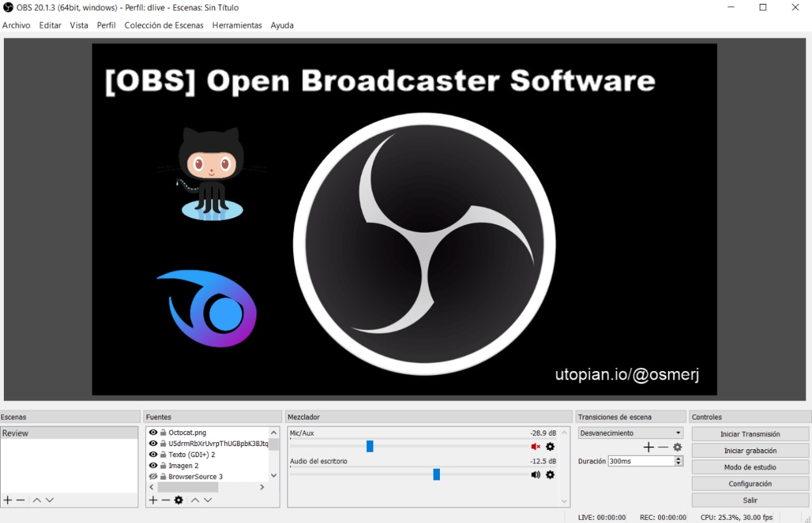
Task: Open the Colección de Escenas menu
Action: [x=164, y=25]
